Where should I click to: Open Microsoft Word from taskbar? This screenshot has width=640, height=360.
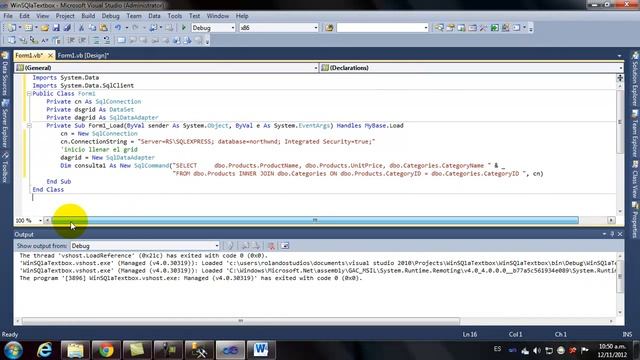click(x=260, y=350)
